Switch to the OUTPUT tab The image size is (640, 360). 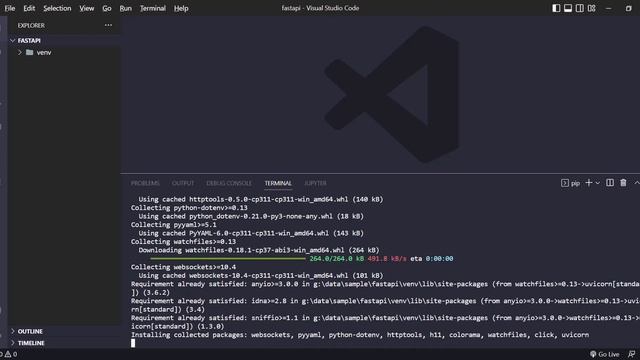pyautogui.click(x=183, y=183)
